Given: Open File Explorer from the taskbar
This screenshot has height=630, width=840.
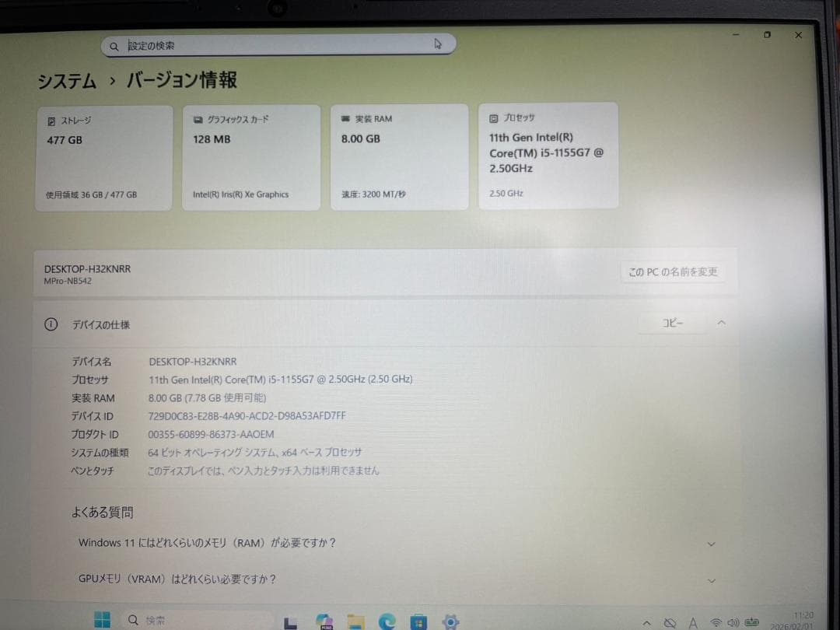Looking at the screenshot, I should pos(355,621).
